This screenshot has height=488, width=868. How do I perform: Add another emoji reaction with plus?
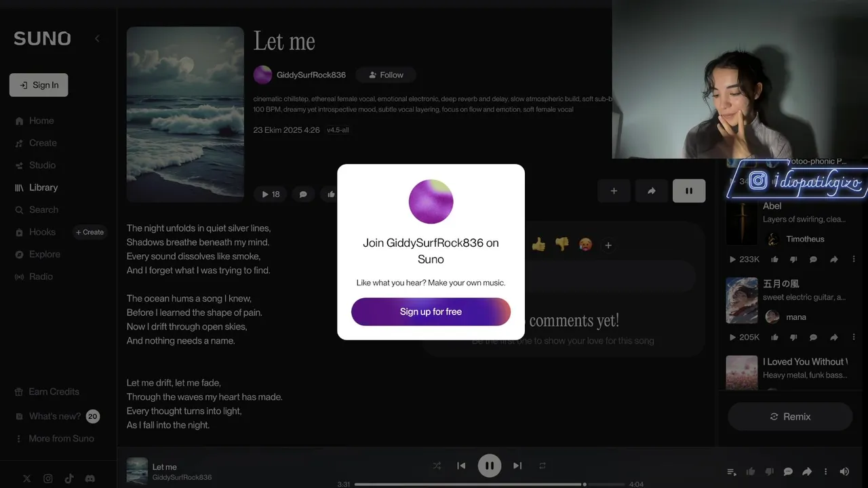coord(608,245)
